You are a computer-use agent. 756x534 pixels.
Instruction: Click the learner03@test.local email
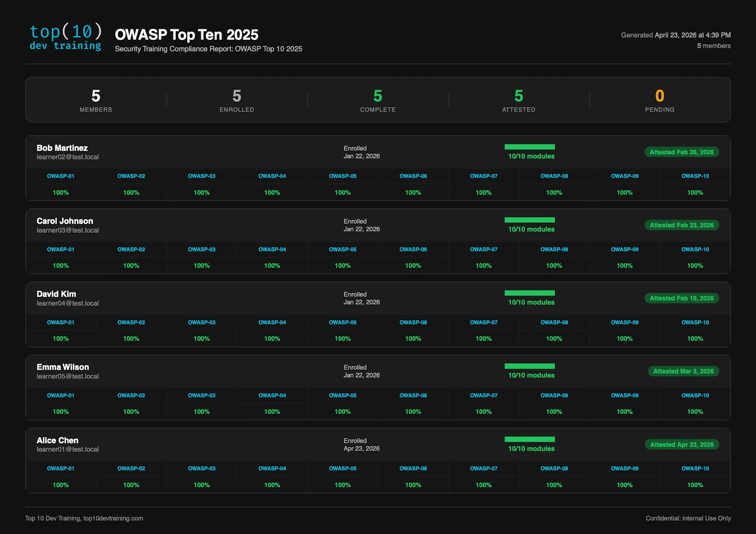[x=68, y=230]
